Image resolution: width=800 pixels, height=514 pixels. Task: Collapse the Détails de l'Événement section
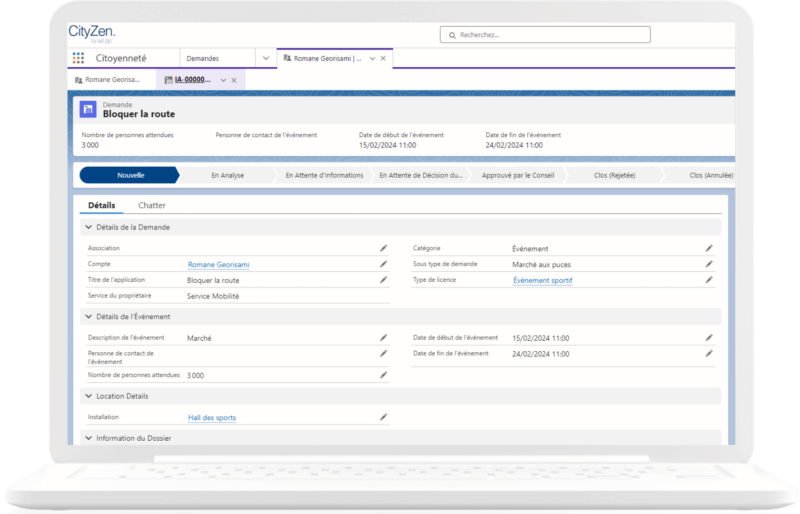click(x=88, y=317)
